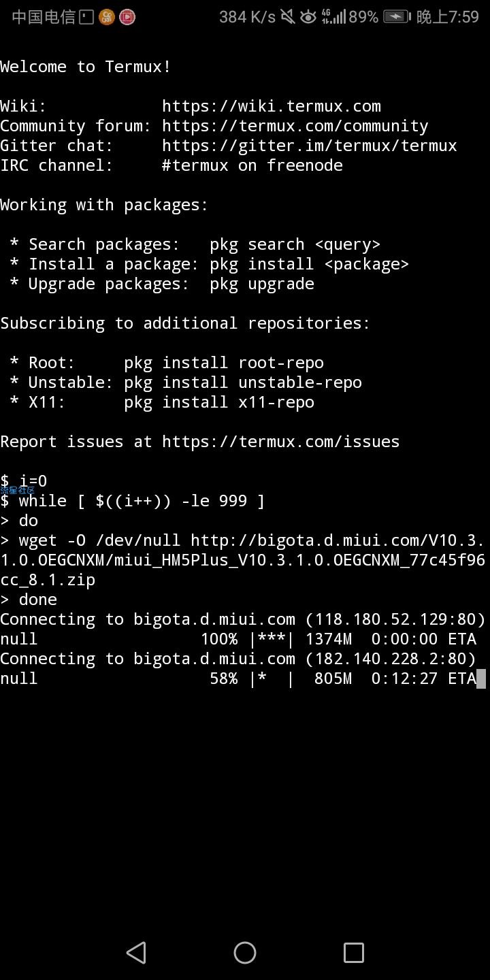The width and height of the screenshot is (490, 980).
Task: Tap the Android home circle button
Action: 245,953
